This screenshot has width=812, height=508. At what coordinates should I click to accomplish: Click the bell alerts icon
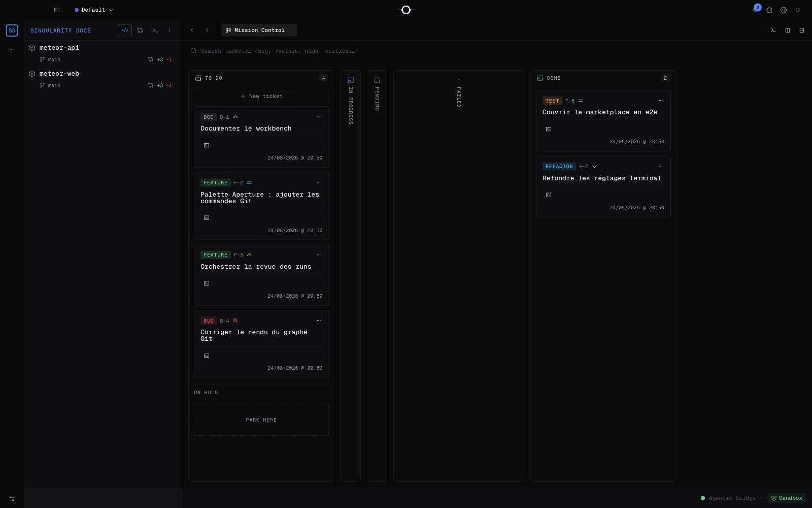[798, 10]
